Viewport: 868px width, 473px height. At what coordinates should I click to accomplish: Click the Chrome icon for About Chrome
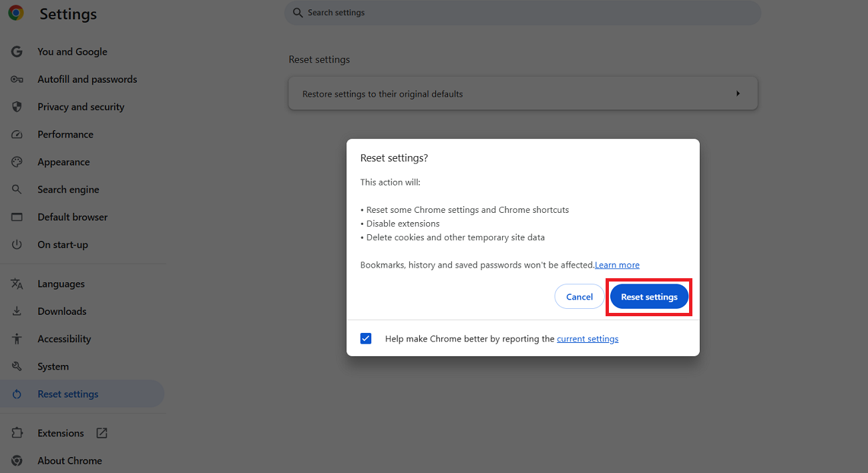coord(17,460)
